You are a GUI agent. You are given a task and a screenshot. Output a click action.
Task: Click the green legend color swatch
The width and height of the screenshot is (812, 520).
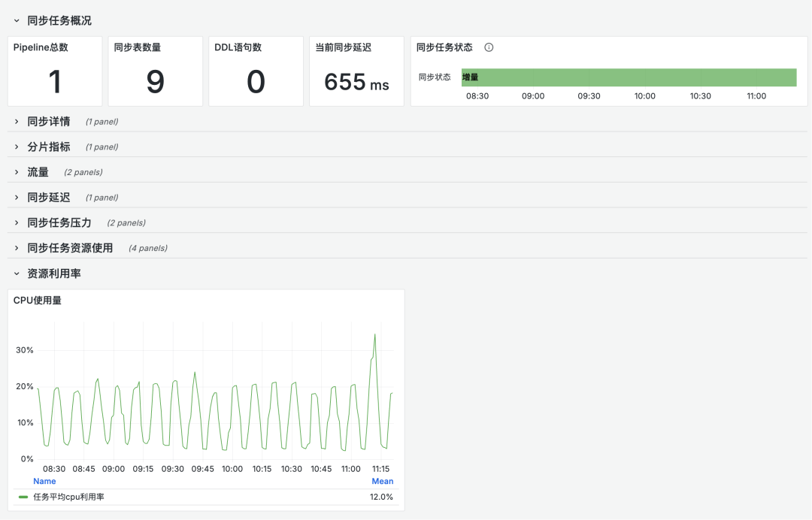(23, 497)
